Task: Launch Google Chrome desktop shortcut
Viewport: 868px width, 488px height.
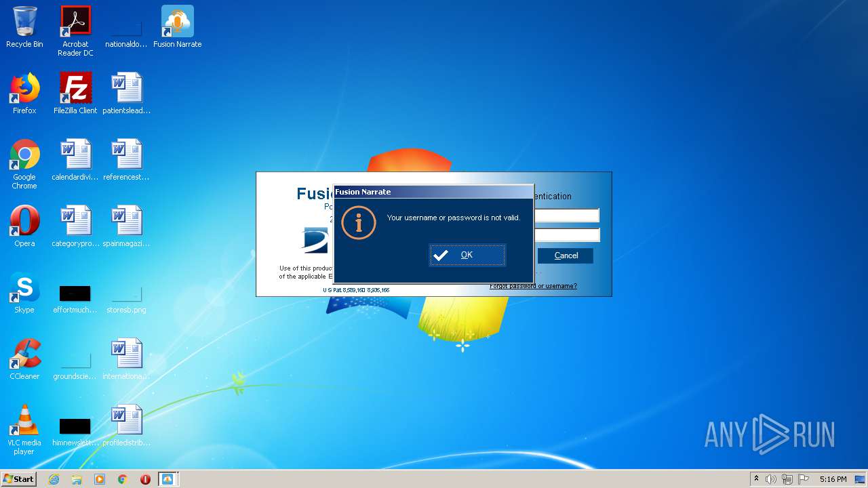Action: (24, 164)
